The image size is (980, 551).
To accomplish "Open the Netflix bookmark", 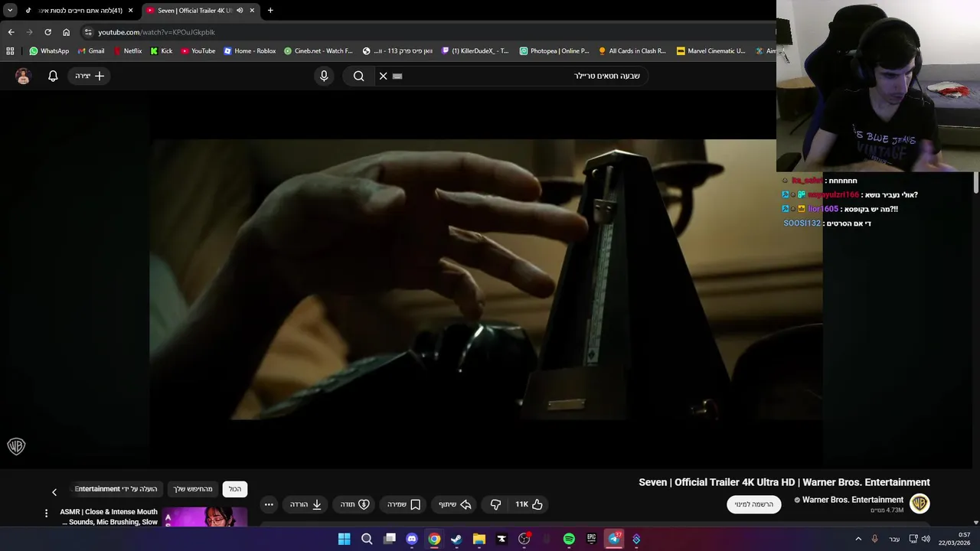I will [x=127, y=51].
